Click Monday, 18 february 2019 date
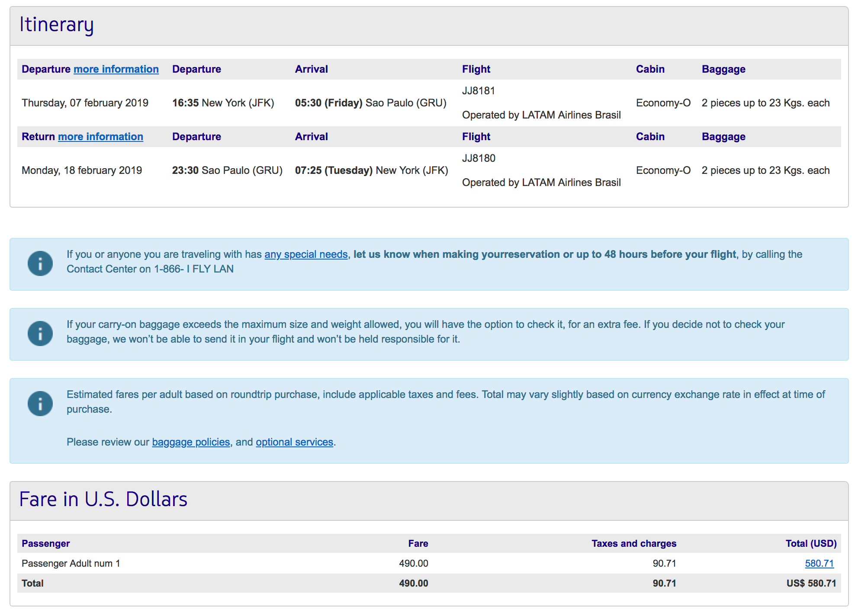 click(x=82, y=170)
